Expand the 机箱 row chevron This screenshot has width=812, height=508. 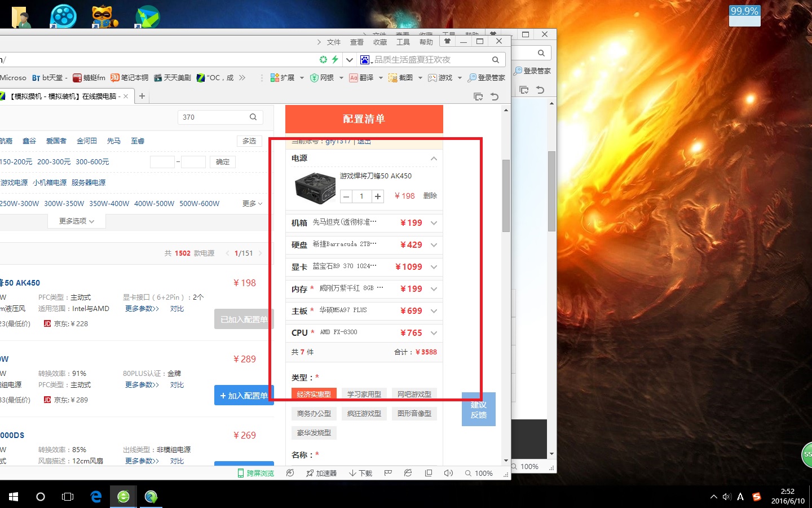point(434,223)
